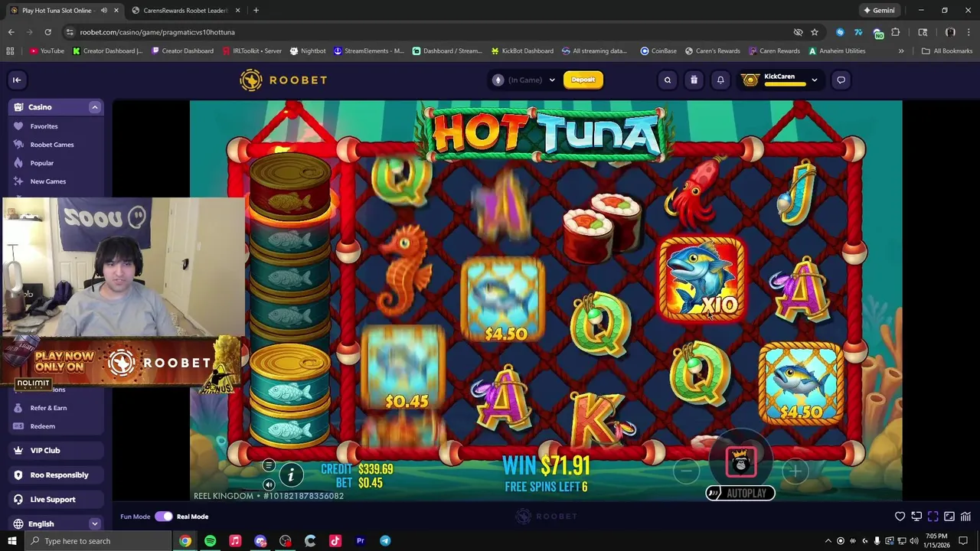Increase bet with the plus button
This screenshot has width=980, height=551.
[x=795, y=471]
